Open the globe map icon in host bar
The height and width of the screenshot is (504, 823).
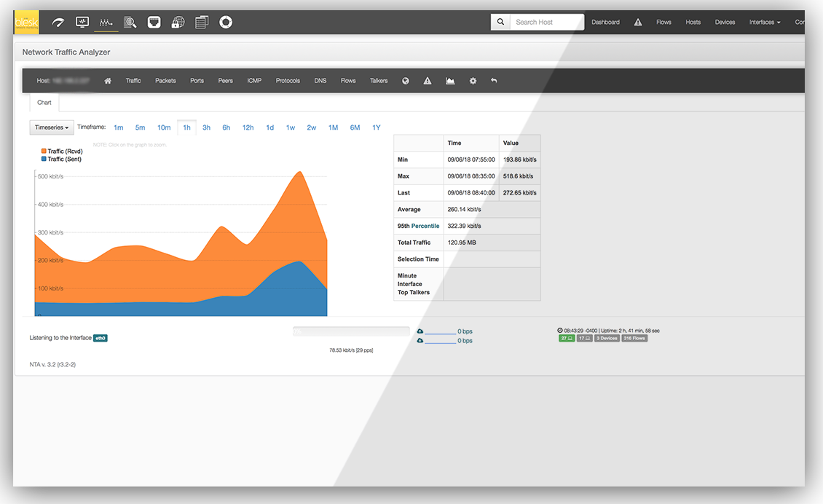[406, 81]
